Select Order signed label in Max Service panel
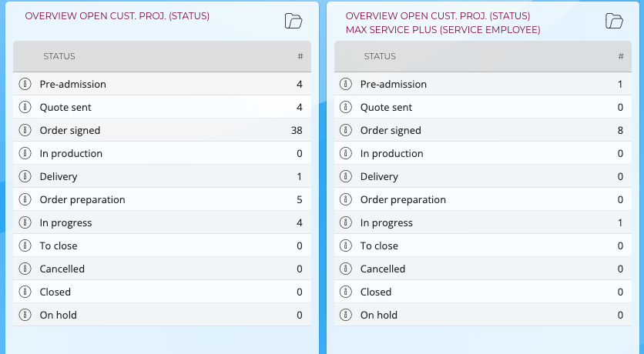644x354 pixels. 391,131
